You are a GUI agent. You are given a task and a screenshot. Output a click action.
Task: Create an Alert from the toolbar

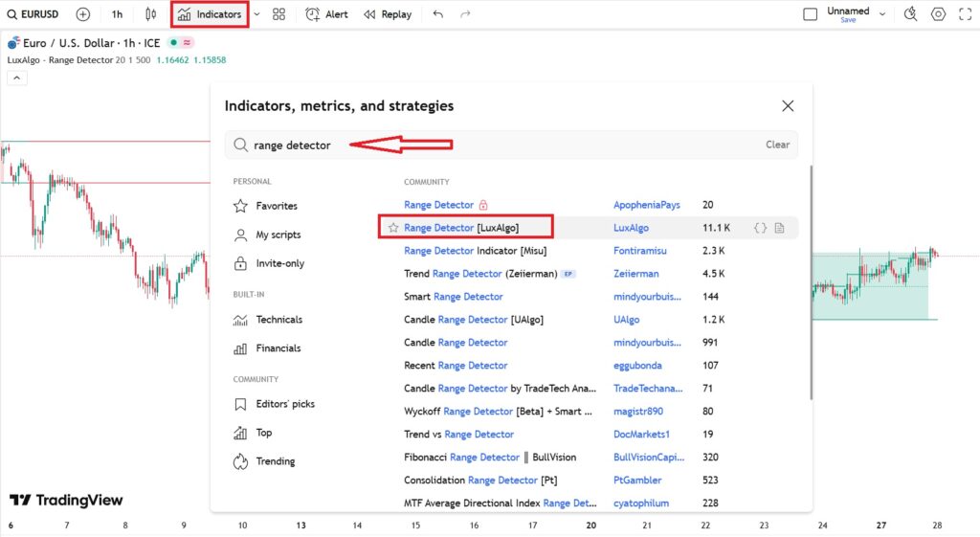[x=326, y=14]
